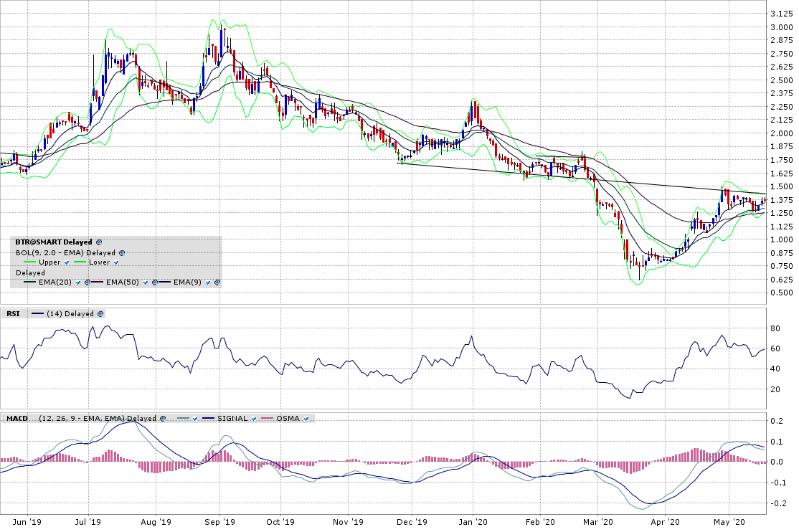
Task: Click the pink OSMA line swatch
Action: pos(268,418)
